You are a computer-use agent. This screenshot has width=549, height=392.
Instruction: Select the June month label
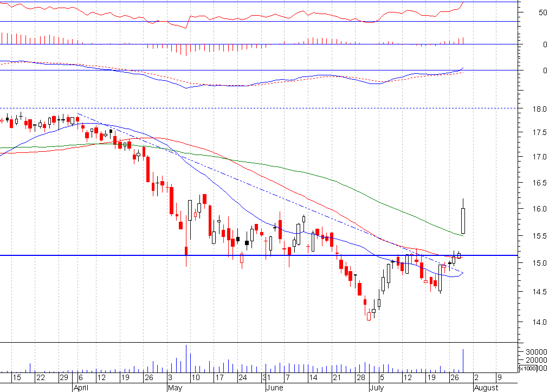(x=274, y=388)
